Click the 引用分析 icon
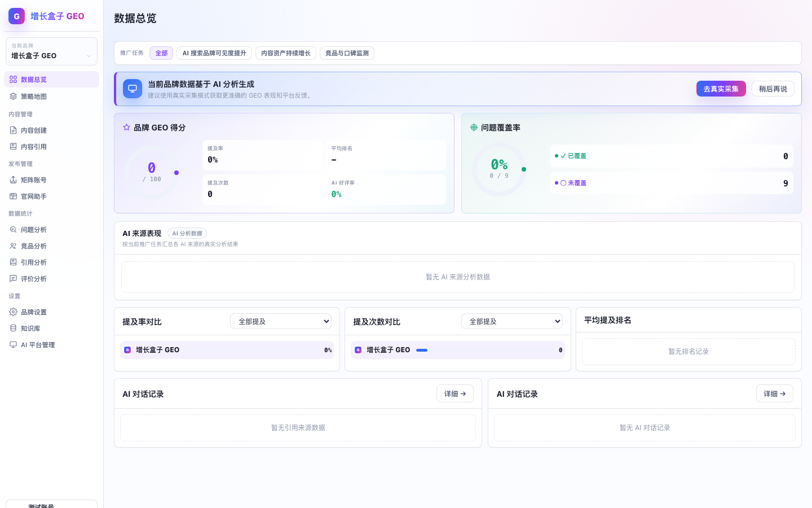Viewport: 812px width, 508px height. 13,262
